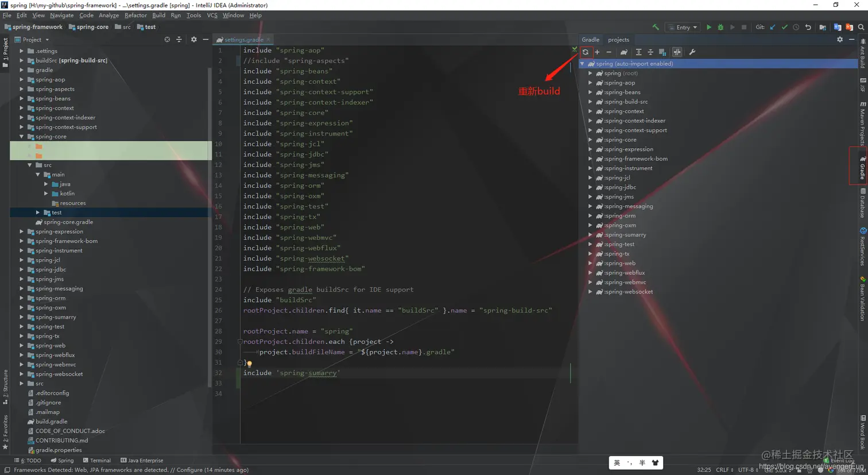Image resolution: width=868 pixels, height=475 pixels.
Task: Click Show Dependencies icon in Gradle toolbar
Action: [x=662, y=52]
